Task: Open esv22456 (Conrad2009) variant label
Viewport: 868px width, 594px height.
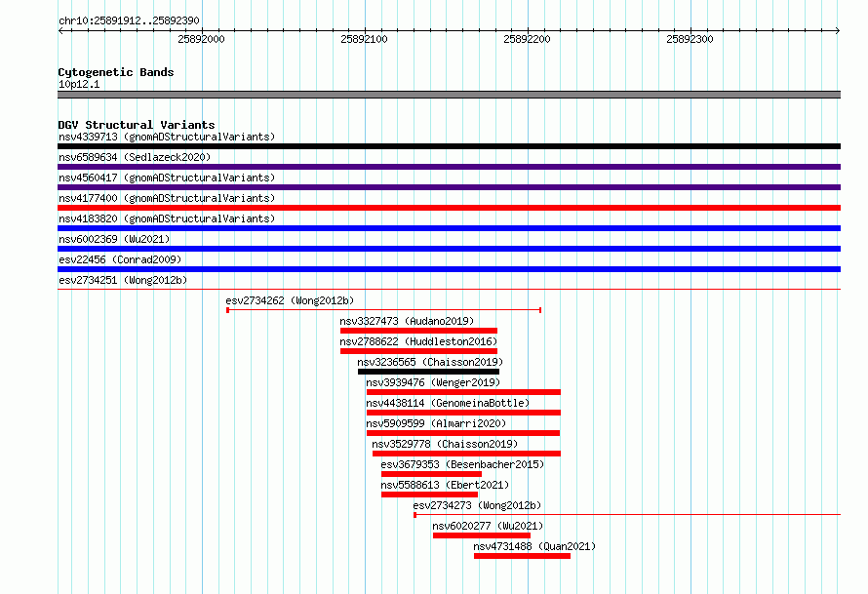Action: (120, 259)
